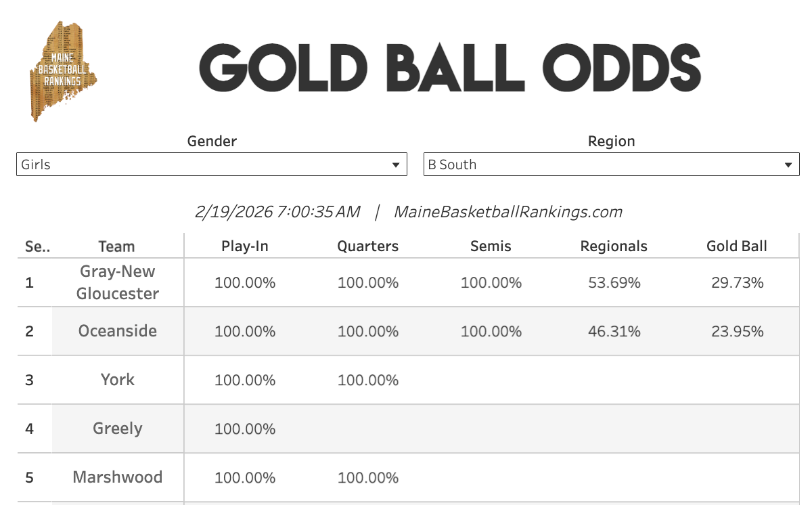812x505 pixels.
Task: Click the Region dropdown arrow
Action: [788, 165]
